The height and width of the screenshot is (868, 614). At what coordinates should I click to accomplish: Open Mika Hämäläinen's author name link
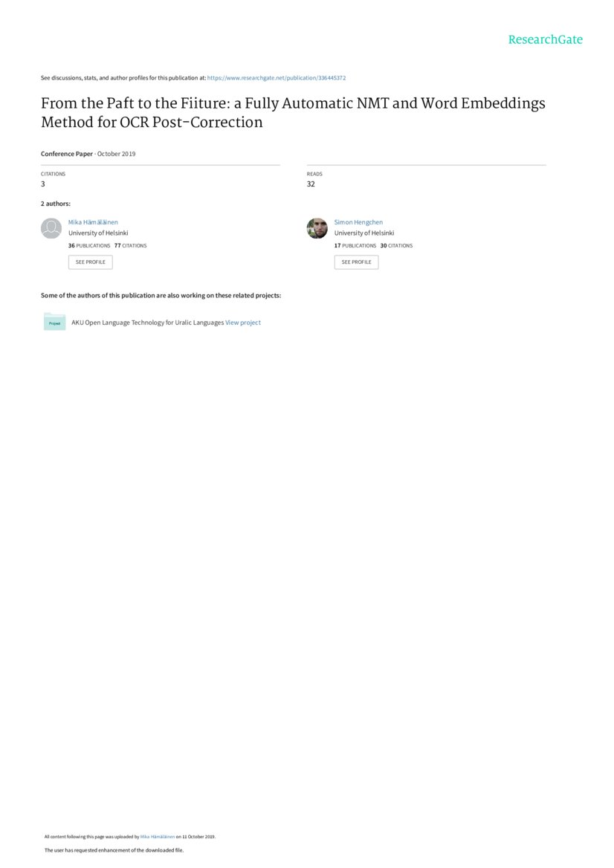pyautogui.click(x=93, y=222)
